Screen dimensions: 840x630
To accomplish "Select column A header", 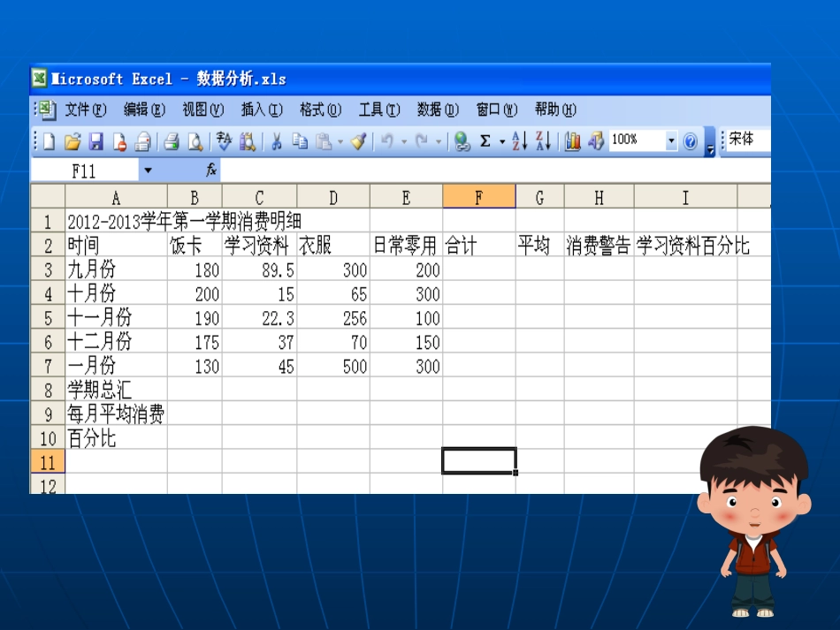I will tap(116, 197).
